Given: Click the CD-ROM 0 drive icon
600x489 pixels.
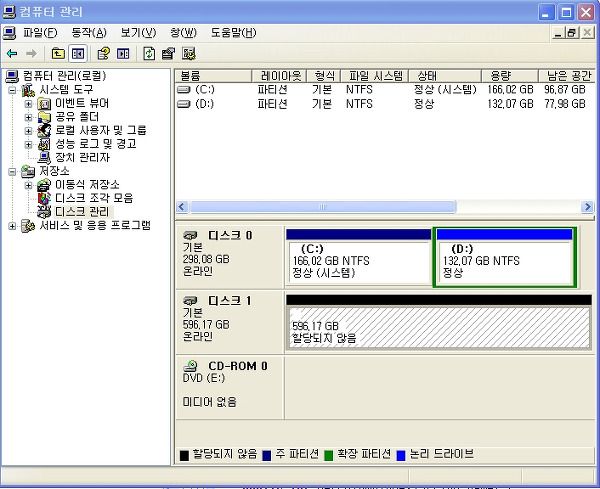Looking at the screenshot, I should tap(190, 366).
